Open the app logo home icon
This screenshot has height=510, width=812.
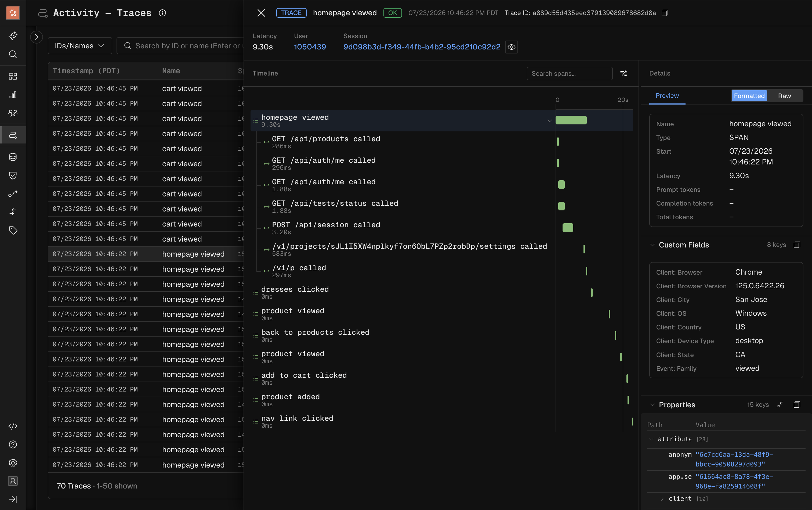coord(13,13)
